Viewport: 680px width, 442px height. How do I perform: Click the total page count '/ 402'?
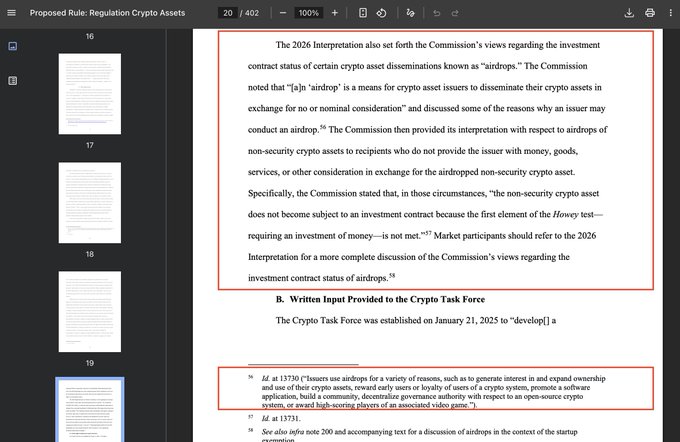249,13
